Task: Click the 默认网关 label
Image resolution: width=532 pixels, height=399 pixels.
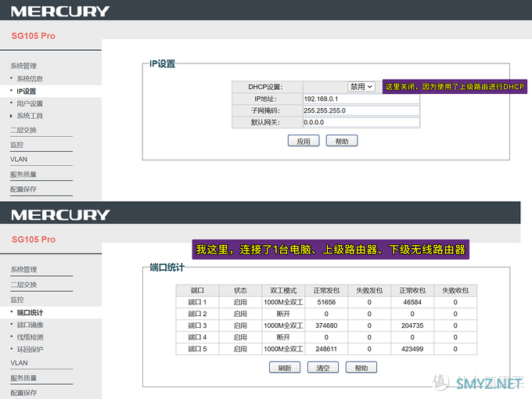Action: point(265,122)
